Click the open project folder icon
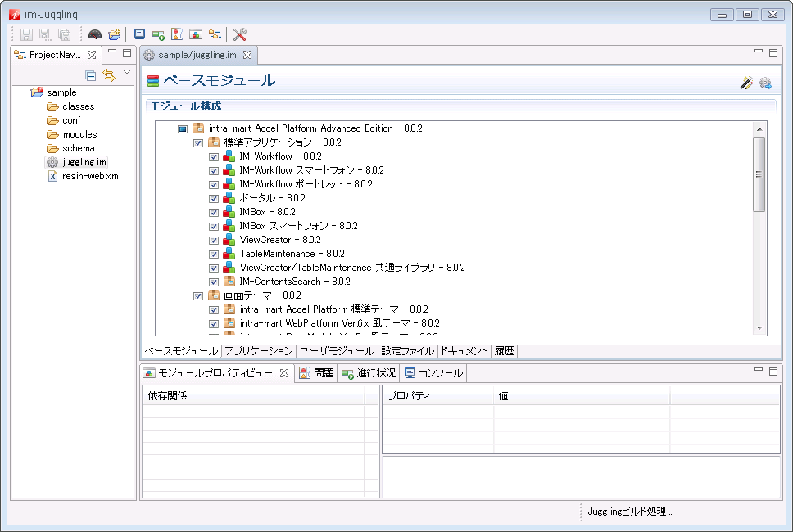Viewport: 793px width, 532px height. click(115, 34)
